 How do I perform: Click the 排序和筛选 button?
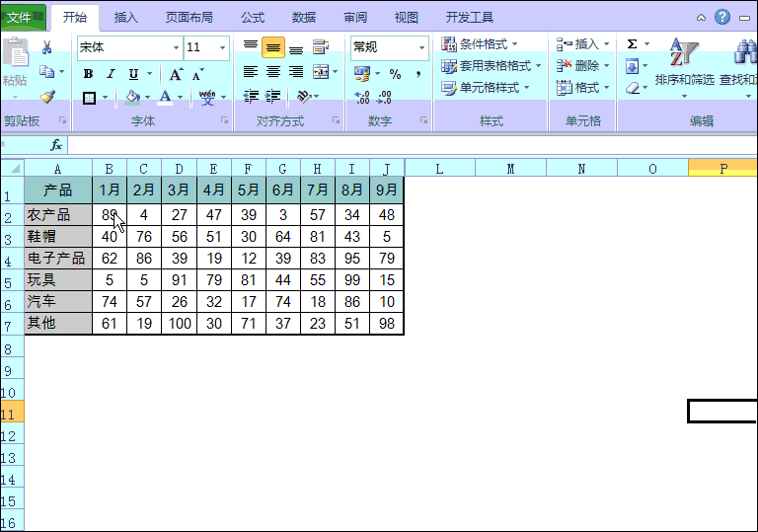click(x=684, y=64)
